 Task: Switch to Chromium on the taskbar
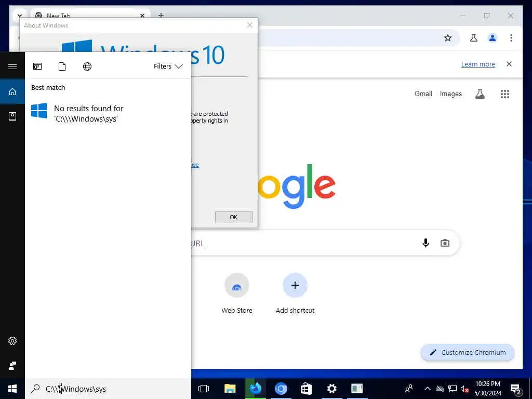tap(281, 389)
